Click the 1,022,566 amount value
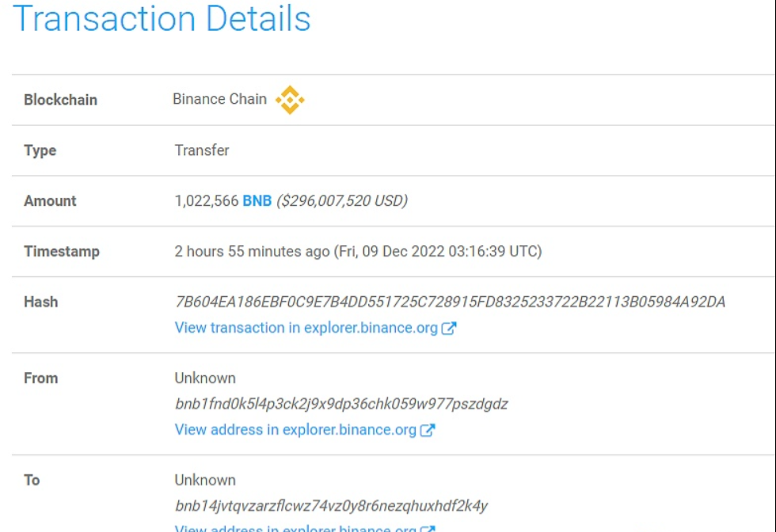Viewport: 776px width, 532px height. [206, 201]
